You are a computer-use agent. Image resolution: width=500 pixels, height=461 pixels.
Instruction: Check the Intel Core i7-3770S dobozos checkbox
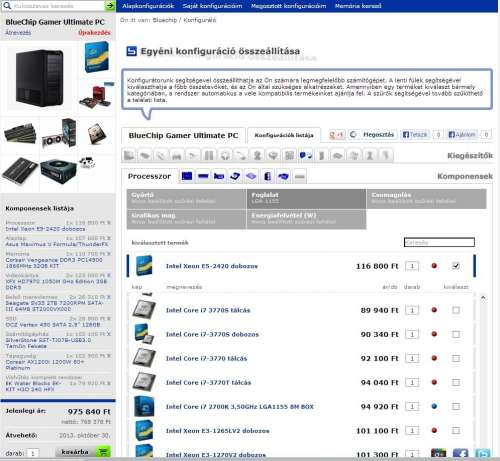[x=456, y=334]
